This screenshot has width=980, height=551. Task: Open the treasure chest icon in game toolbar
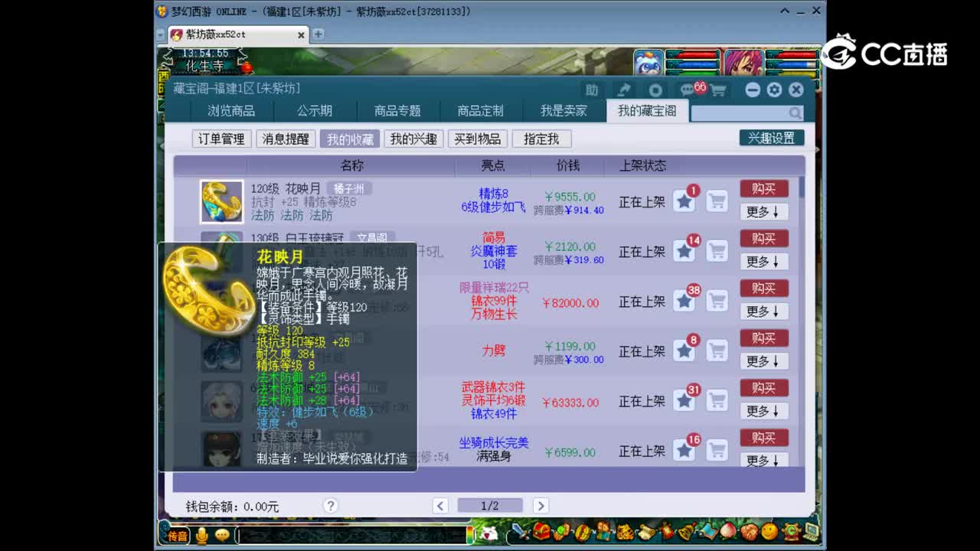[x=542, y=531]
